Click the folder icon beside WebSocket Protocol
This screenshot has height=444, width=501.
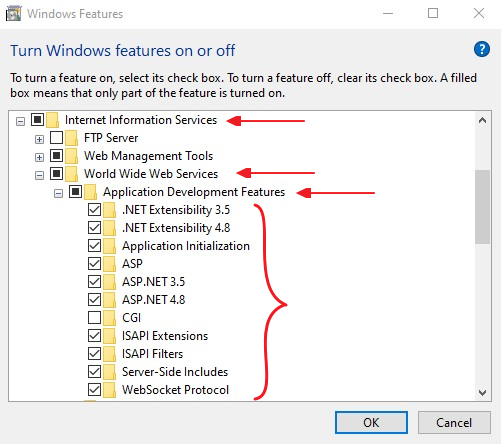pos(110,390)
